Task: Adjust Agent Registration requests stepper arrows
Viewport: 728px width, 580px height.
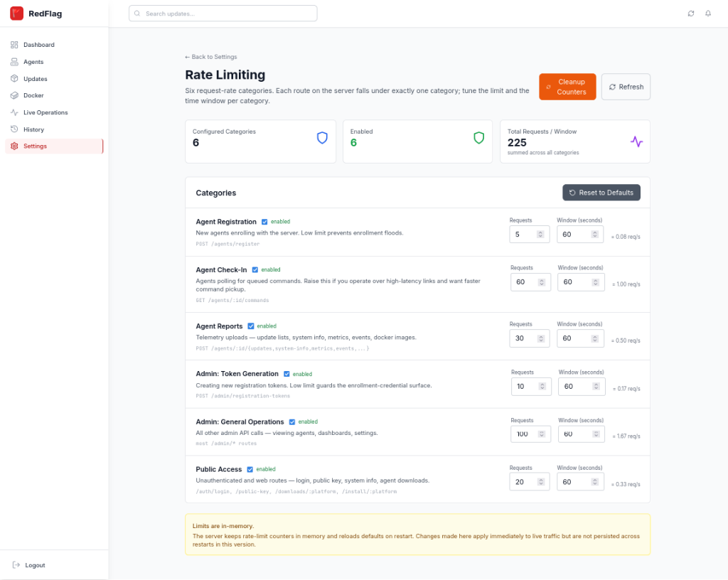Action: click(540, 235)
